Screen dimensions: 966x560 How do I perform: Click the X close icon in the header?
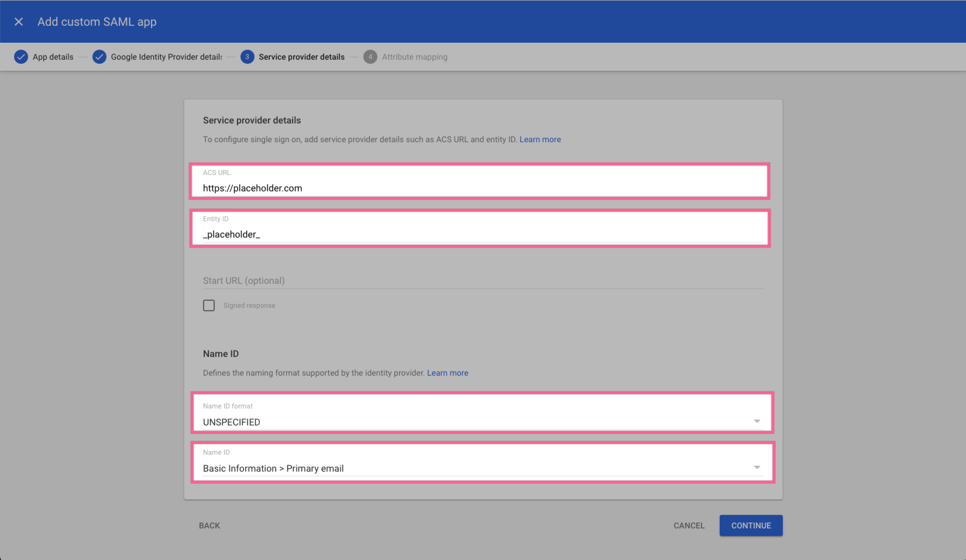coord(18,21)
